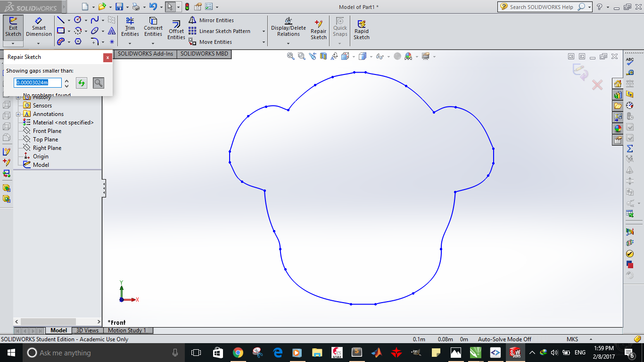
Task: Click Linear Sketch Pattern
Action: pos(220,31)
